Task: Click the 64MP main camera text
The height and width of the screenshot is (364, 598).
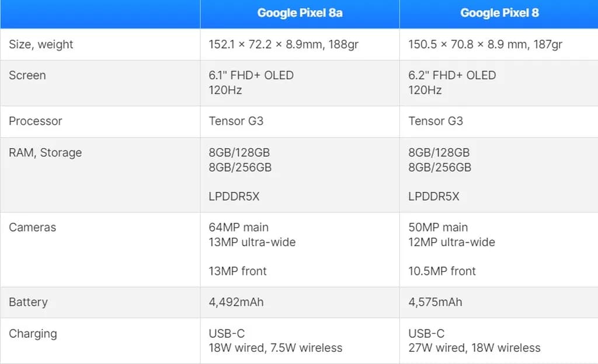Action: pyautogui.click(x=239, y=227)
